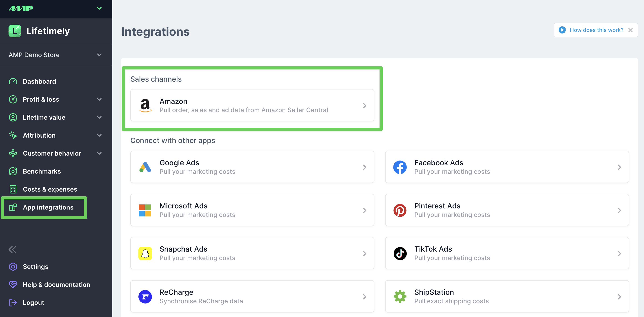This screenshot has height=317, width=644.
Task: Click the ReCharge logo icon
Action: [145, 297]
